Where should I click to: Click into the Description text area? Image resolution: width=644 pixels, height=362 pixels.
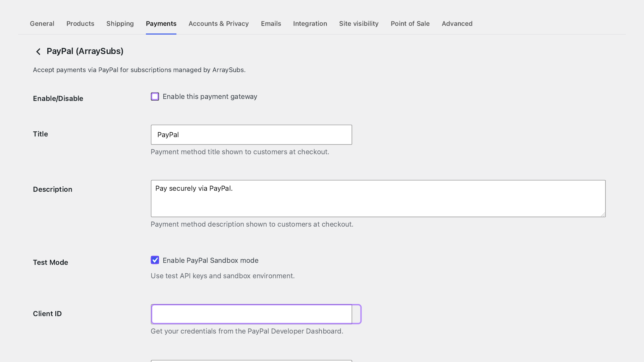click(378, 198)
